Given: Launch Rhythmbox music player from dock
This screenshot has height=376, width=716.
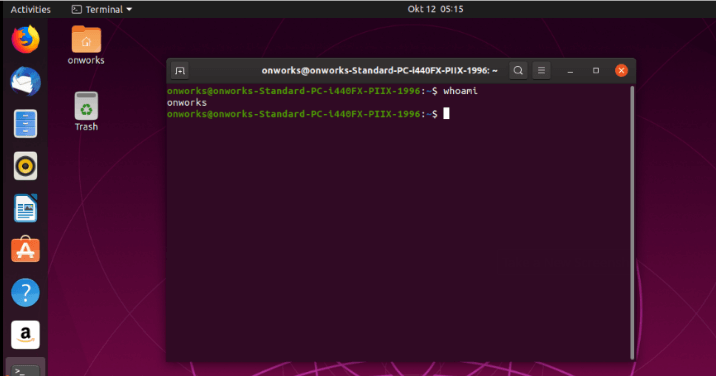Looking at the screenshot, I should [x=26, y=166].
